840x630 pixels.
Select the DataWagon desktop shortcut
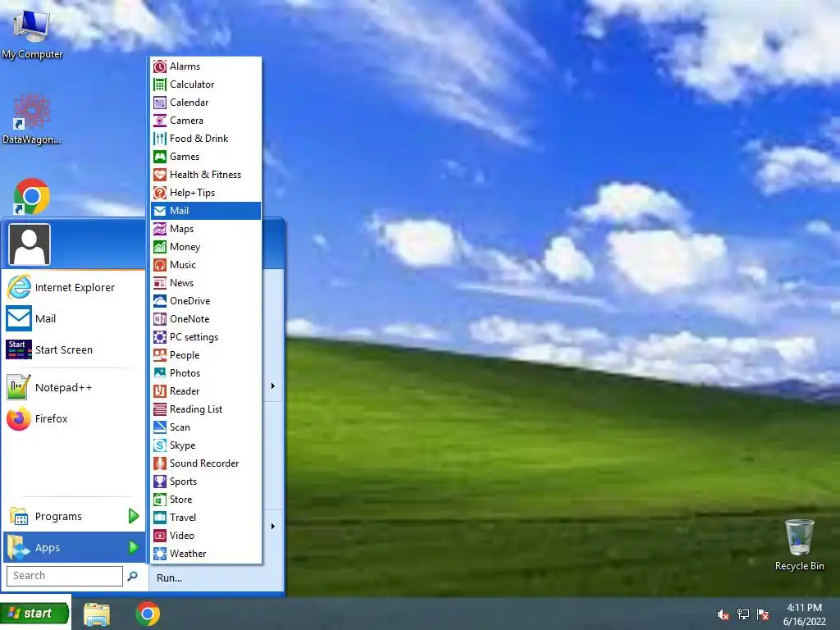click(x=32, y=119)
